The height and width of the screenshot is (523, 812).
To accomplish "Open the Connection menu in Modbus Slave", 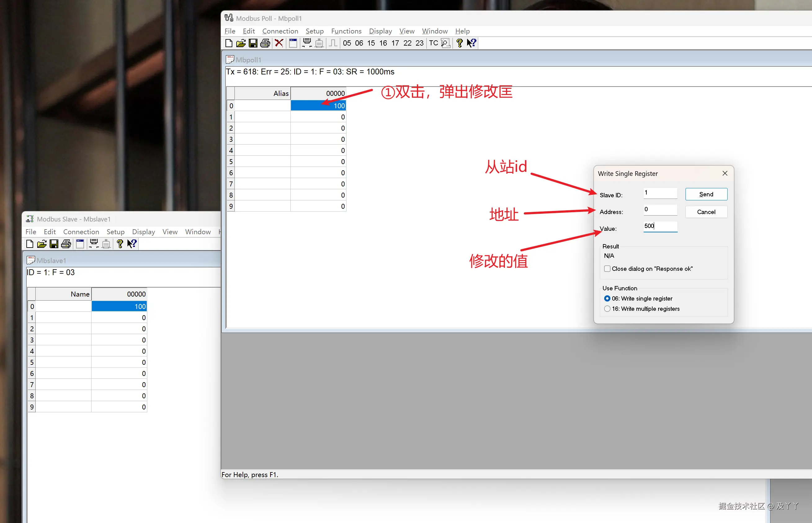I will pos(81,232).
